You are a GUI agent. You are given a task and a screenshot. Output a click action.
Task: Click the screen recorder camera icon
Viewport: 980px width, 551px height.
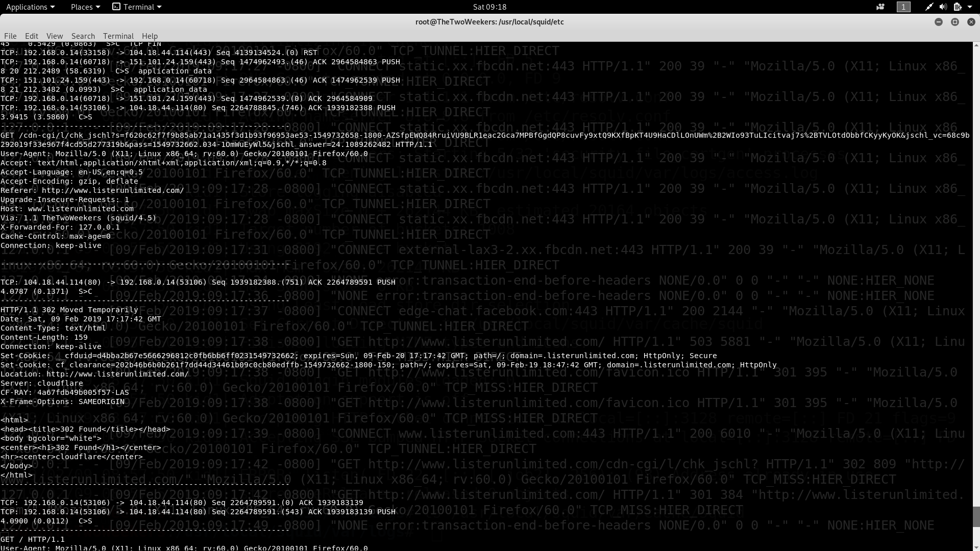880,7
